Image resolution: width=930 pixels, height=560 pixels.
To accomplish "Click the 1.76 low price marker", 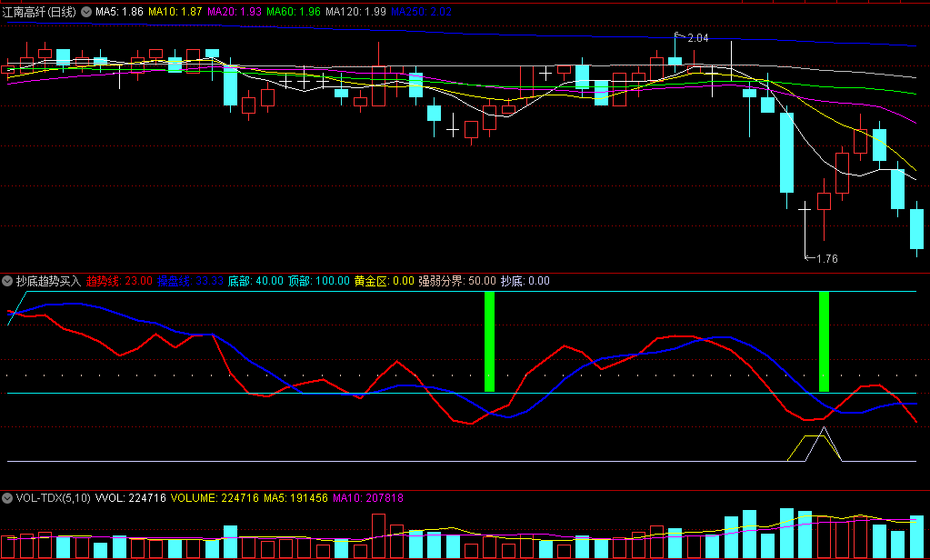I will [825, 259].
